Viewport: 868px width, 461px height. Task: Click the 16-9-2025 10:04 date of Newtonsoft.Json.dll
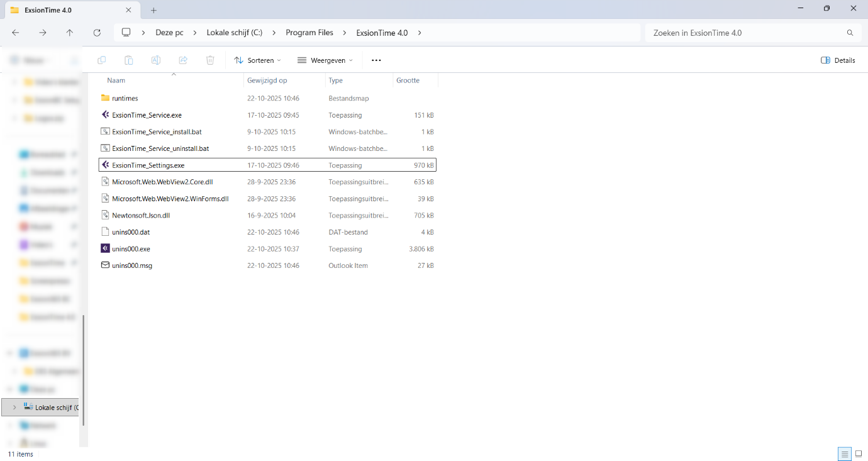click(x=272, y=215)
